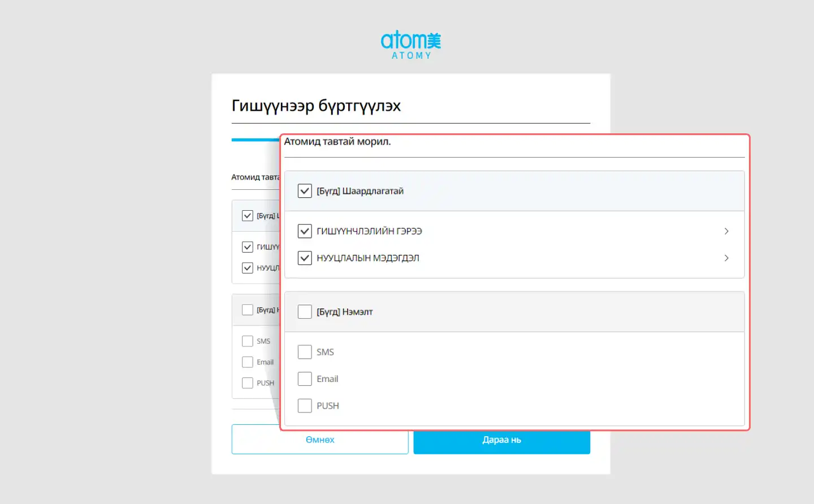814x504 pixels.
Task: Click the blue registration progress bar
Action: click(x=255, y=140)
